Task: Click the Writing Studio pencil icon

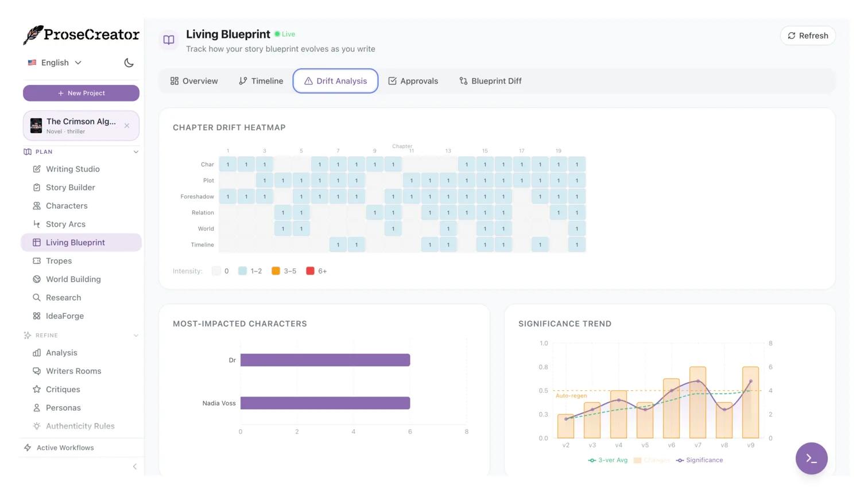Action: click(37, 169)
